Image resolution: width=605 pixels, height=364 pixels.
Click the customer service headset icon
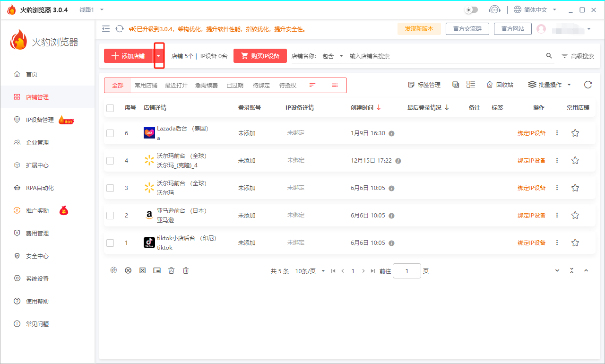tap(494, 9)
